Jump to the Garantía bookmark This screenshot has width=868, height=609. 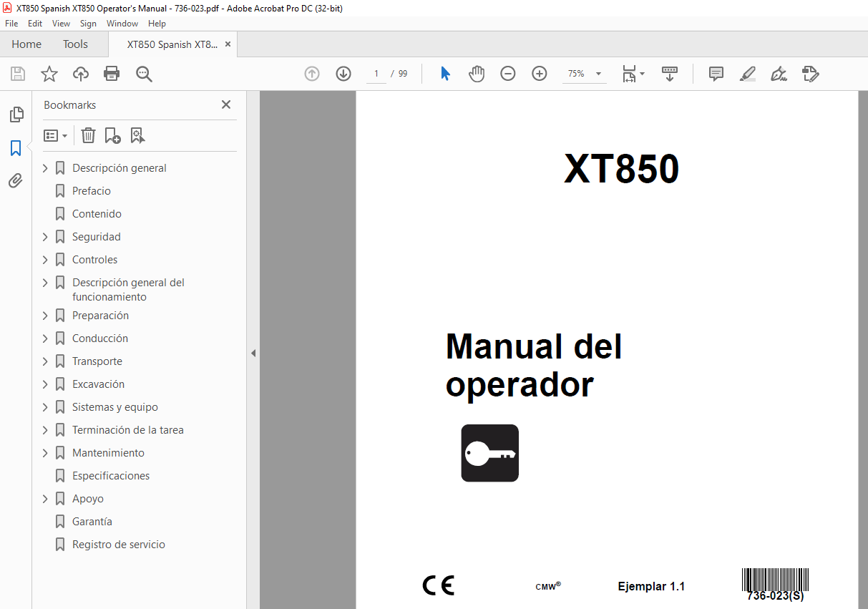(x=92, y=522)
